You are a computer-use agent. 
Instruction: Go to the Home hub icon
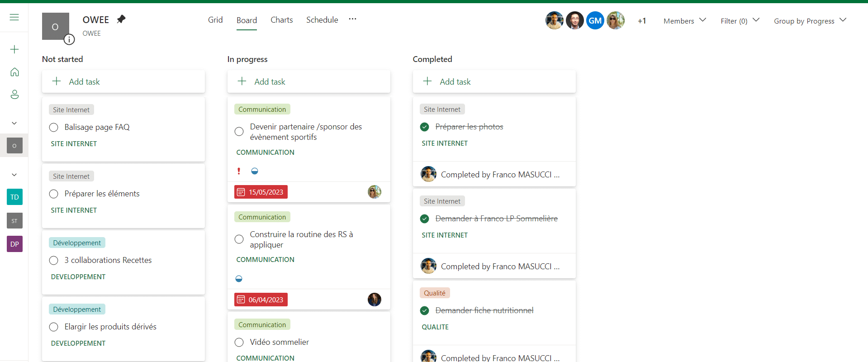14,72
